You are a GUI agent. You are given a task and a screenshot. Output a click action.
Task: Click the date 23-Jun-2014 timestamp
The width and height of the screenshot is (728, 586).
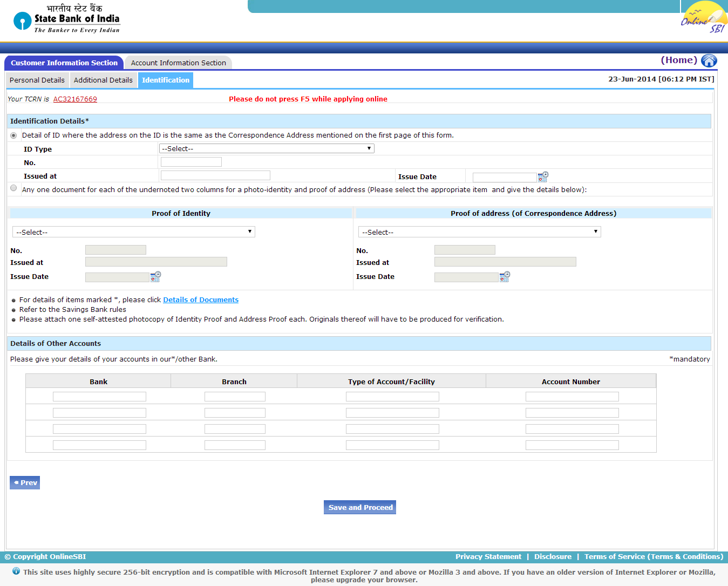(x=661, y=79)
